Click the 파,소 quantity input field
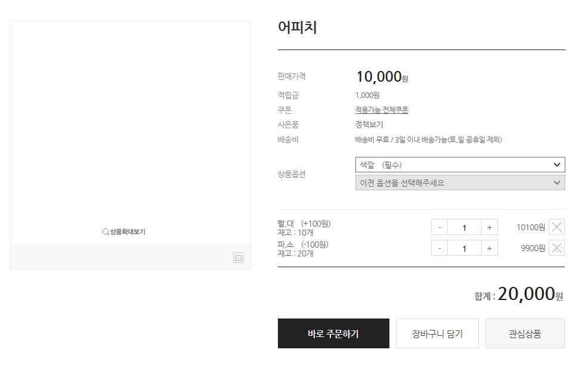588x368 pixels. pos(464,248)
